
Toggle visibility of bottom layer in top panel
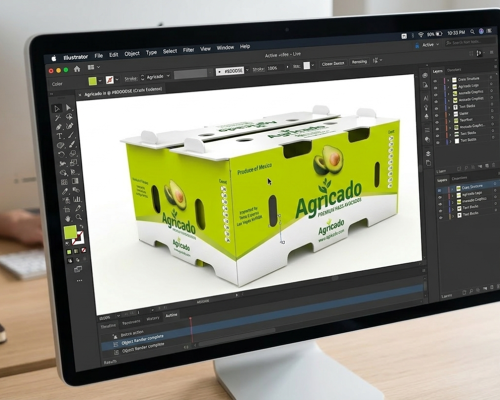pyautogui.click(x=438, y=142)
